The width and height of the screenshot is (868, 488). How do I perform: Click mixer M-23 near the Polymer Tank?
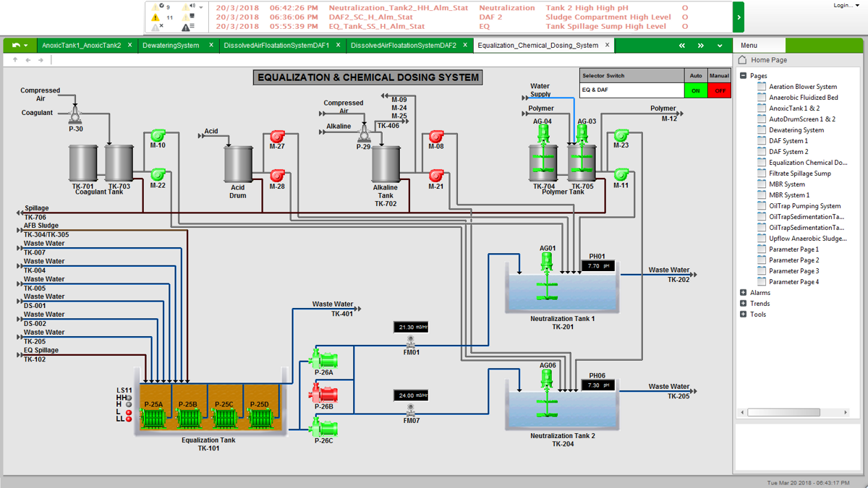point(620,136)
